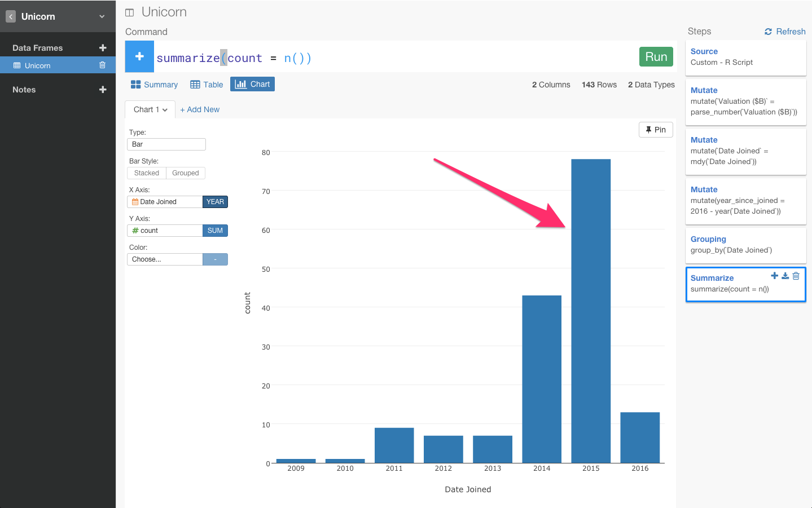Select the Summarize step
This screenshot has width=812, height=508.
[x=746, y=284]
